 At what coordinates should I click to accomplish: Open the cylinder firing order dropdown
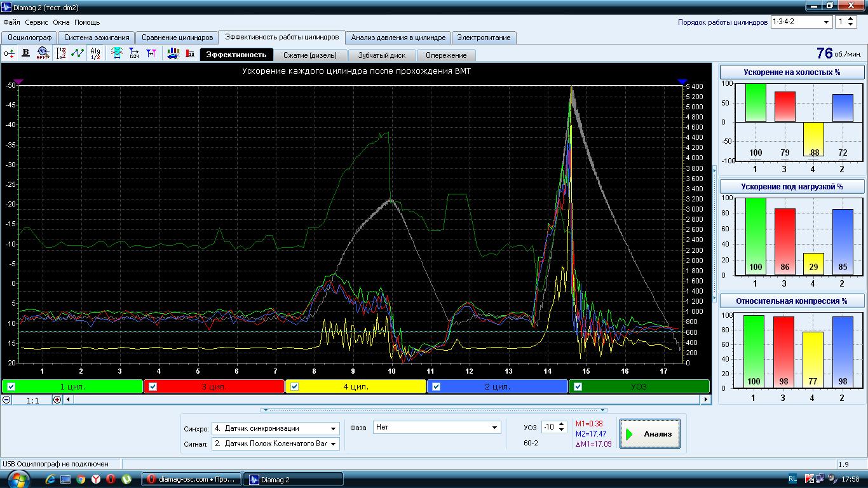pos(827,22)
